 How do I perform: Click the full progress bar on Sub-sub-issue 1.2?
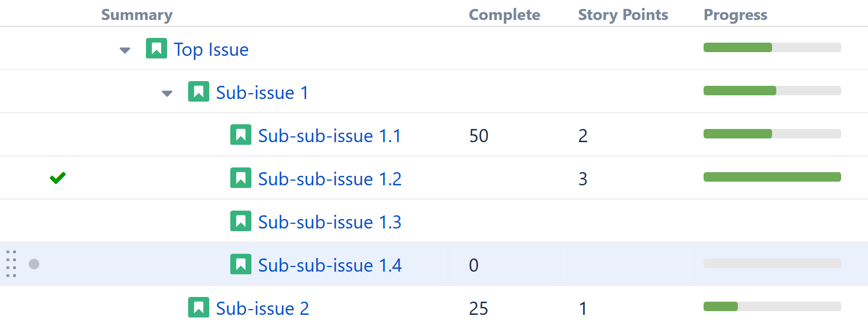click(772, 177)
